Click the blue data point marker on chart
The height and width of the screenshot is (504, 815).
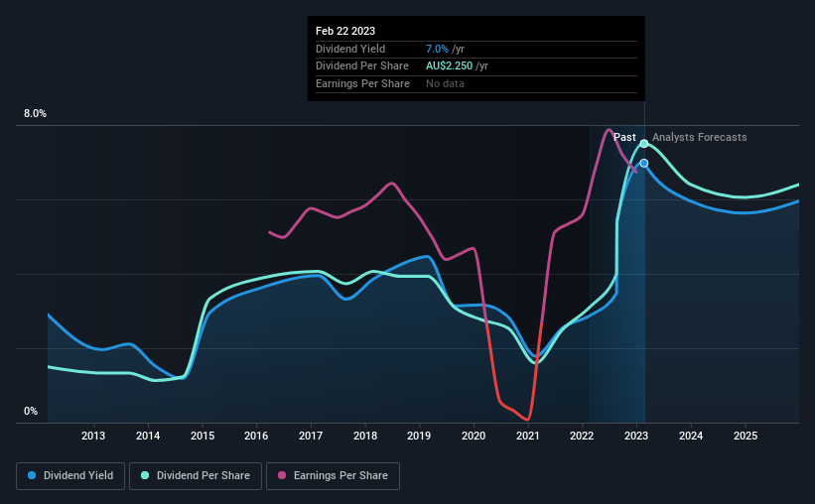pos(644,163)
